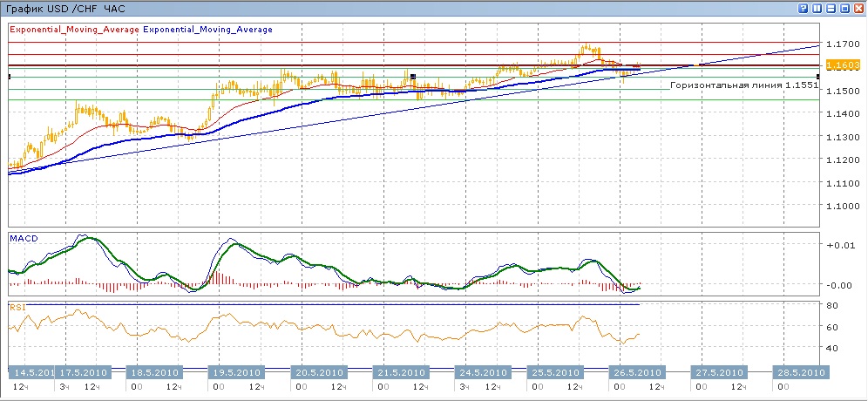Screen dimensions: 868x401
Task: Select the blue Exponential_Moving_Average label
Action: click(x=207, y=29)
